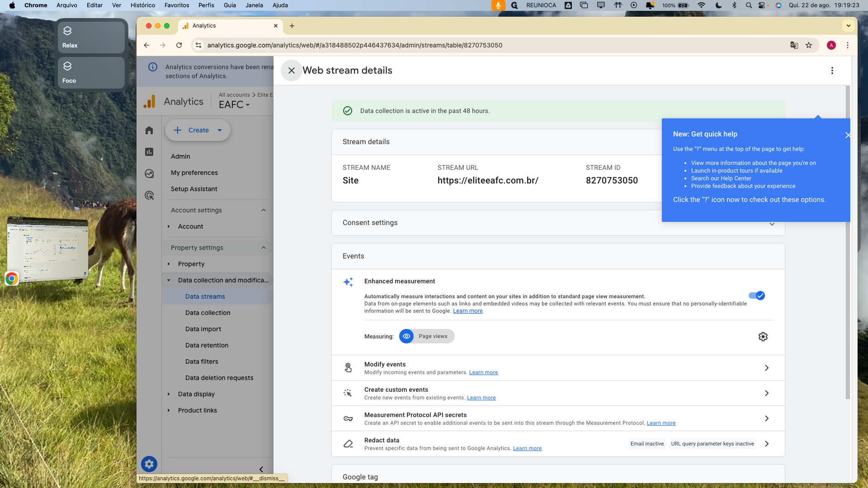Click the Page views eye icon

406,336
